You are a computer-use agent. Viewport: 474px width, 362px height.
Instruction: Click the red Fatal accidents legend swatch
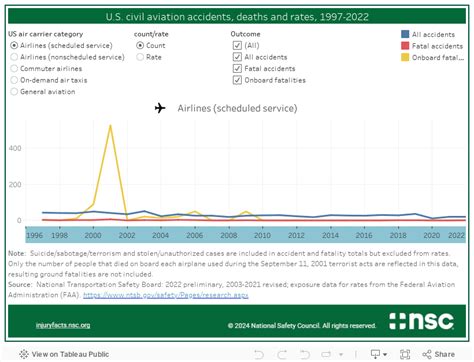pyautogui.click(x=405, y=46)
